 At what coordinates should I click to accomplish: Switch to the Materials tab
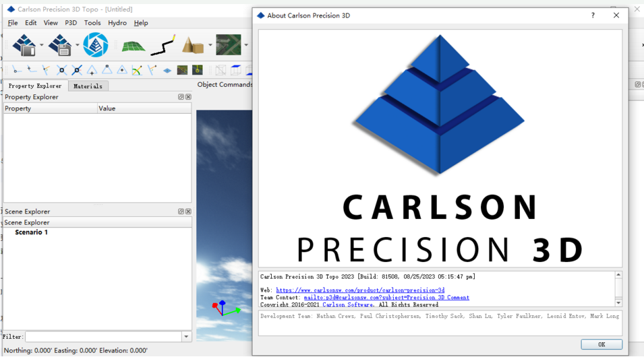pos(88,86)
